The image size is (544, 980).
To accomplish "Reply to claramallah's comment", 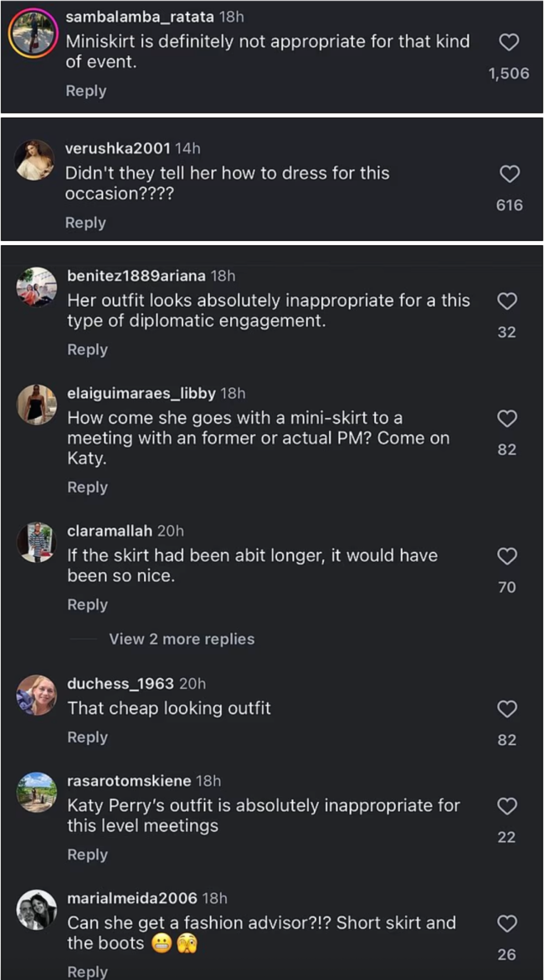I will (x=88, y=605).
